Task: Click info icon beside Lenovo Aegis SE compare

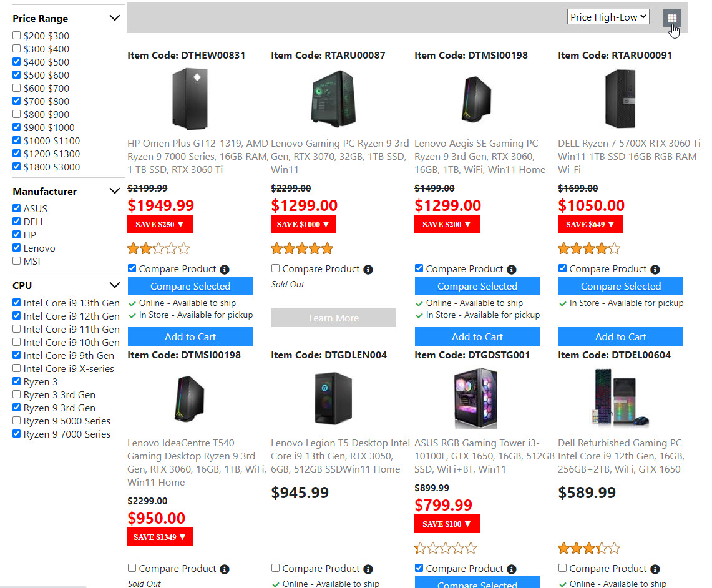Action: coord(512,270)
